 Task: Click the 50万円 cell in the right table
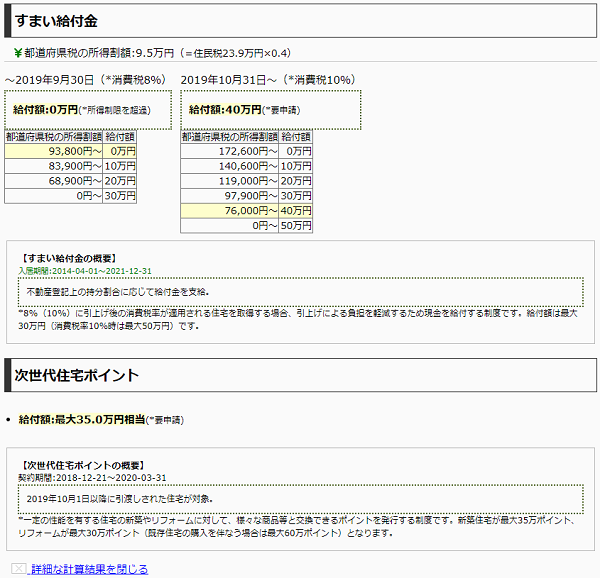(296, 226)
